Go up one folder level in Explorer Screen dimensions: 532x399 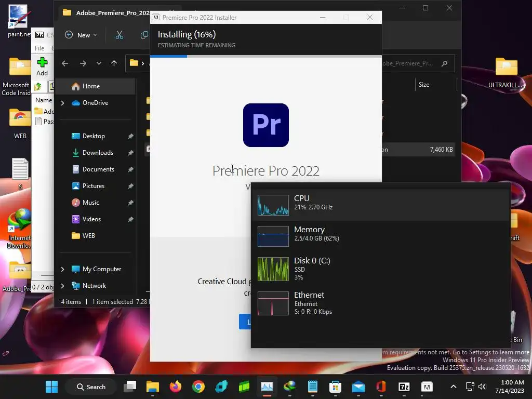(114, 63)
